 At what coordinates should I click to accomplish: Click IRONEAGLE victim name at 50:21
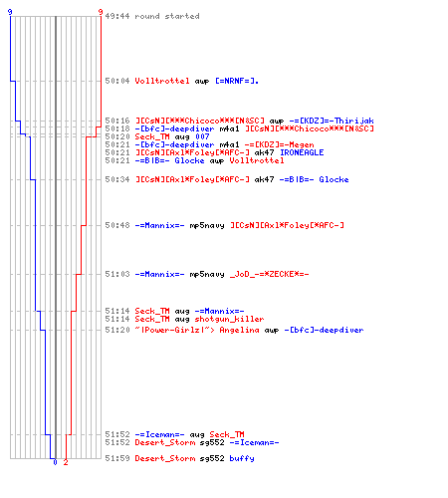[302, 152]
